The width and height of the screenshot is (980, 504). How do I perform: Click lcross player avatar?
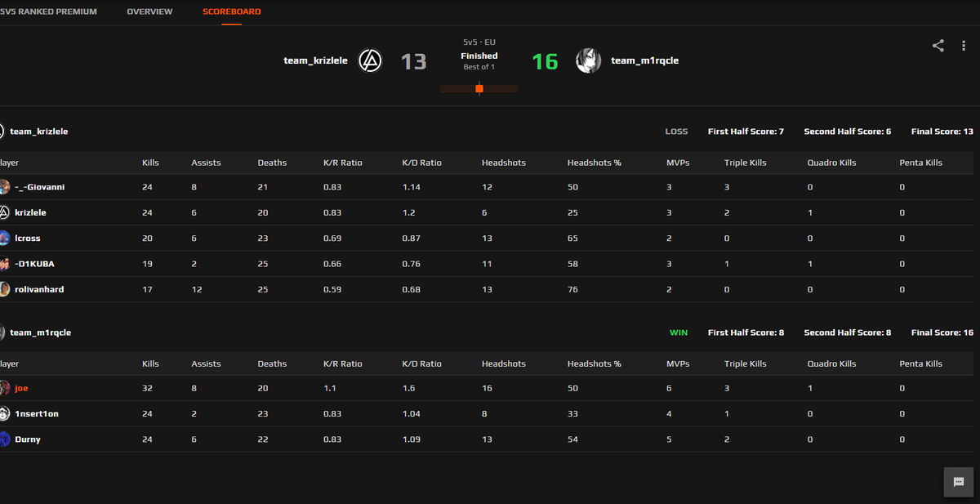tap(4, 239)
